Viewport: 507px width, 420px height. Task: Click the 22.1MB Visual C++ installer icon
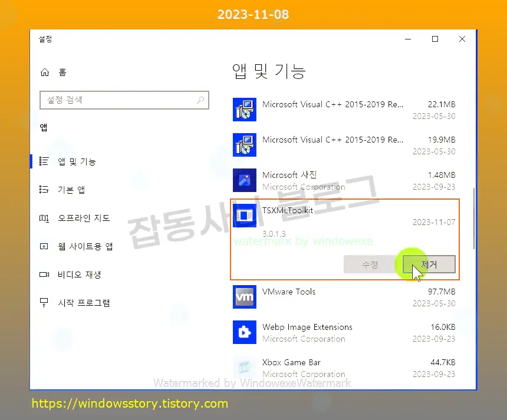245,110
